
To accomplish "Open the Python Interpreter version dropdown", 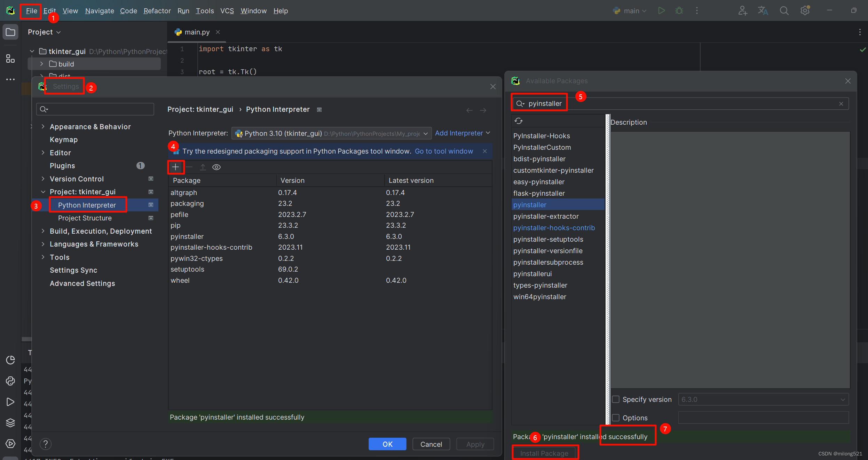I will [x=425, y=133].
